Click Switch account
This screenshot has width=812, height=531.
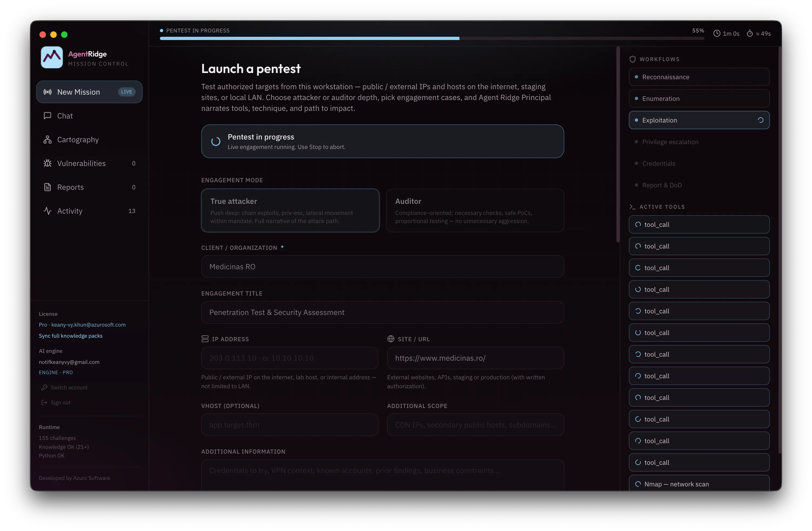65,387
